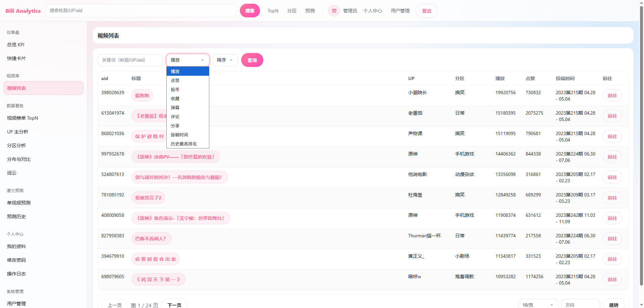Image resolution: width=644 pixels, height=308 pixels.
Task: Open the video title tag 我被禁言了2
Action: (148, 198)
